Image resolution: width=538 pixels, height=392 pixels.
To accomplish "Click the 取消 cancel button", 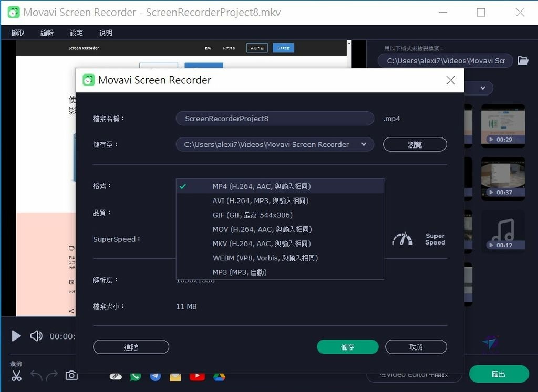I will 416,347.
